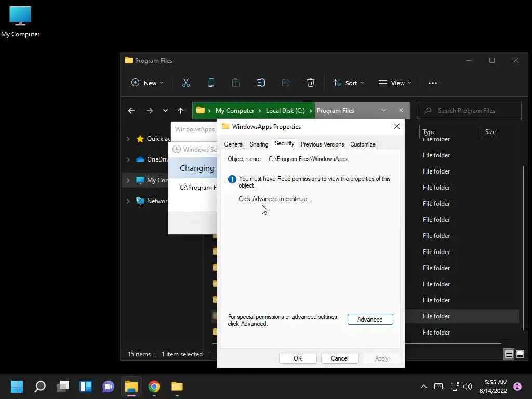Expand Network tree node
The image size is (532, 399).
click(128, 201)
